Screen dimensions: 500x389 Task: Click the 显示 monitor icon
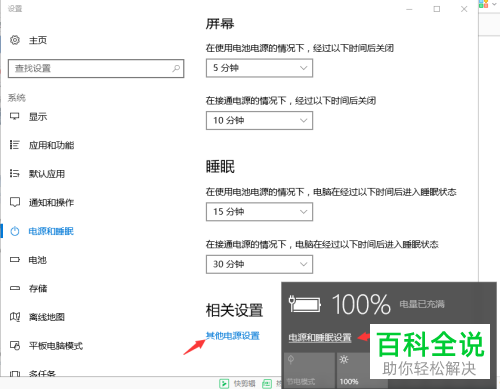click(x=15, y=116)
